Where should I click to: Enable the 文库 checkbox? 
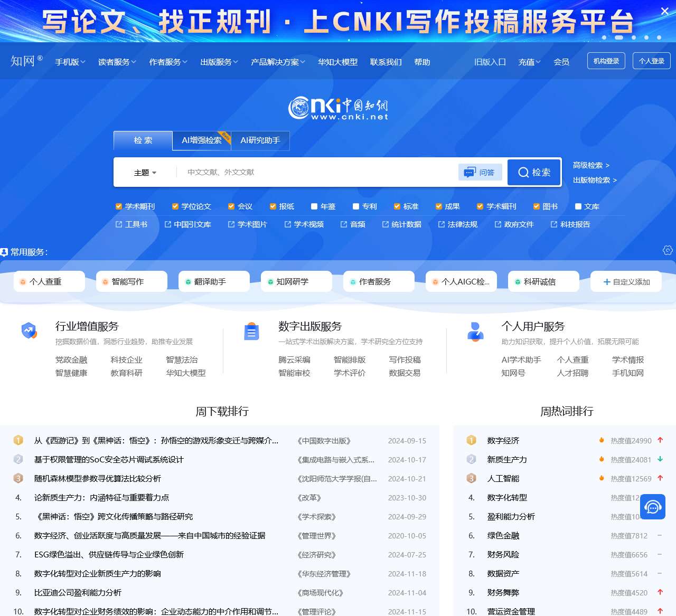tap(577, 206)
